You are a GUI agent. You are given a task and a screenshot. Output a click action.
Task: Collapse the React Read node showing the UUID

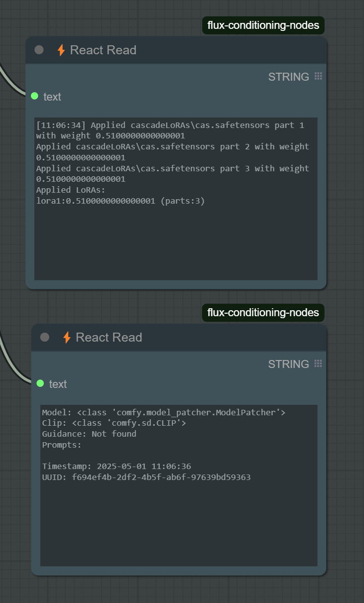(44, 337)
